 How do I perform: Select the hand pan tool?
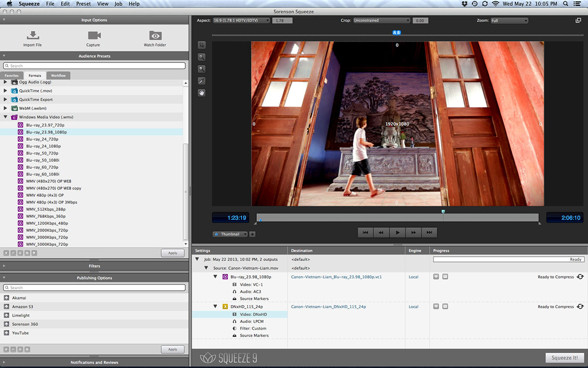[201, 93]
